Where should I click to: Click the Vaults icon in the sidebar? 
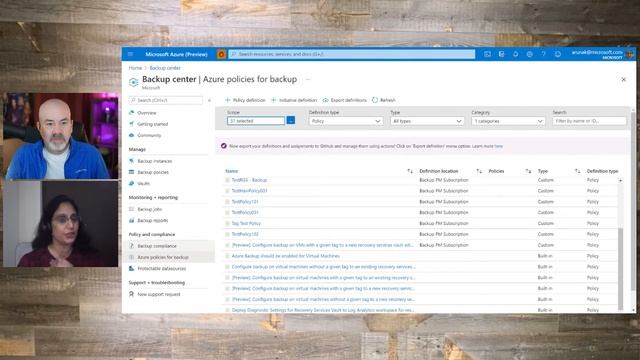pyautogui.click(x=131, y=183)
